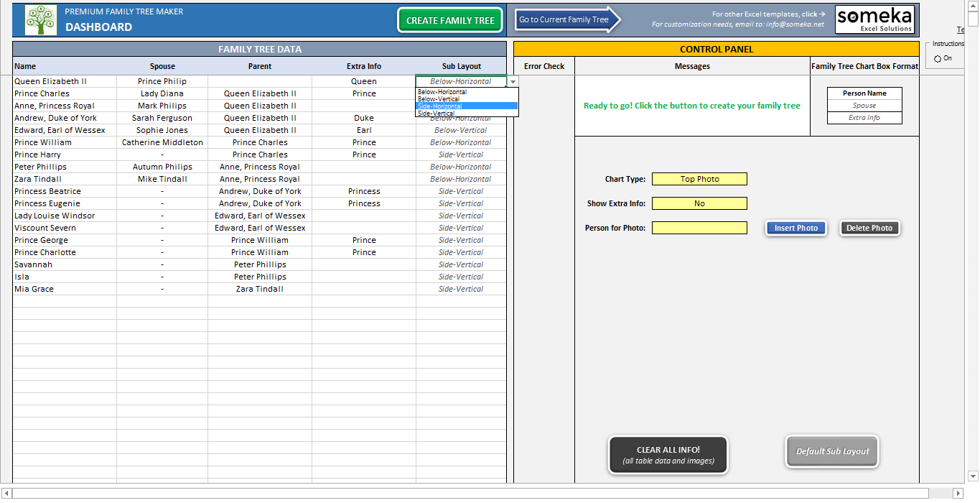Select the Sub Layout cell for Prince Harry

click(461, 154)
